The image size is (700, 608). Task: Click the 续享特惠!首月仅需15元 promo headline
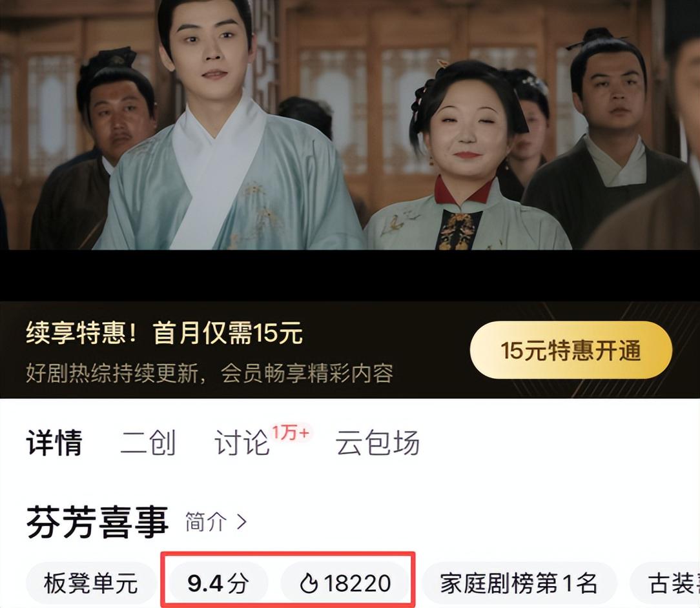pyautogui.click(x=164, y=333)
